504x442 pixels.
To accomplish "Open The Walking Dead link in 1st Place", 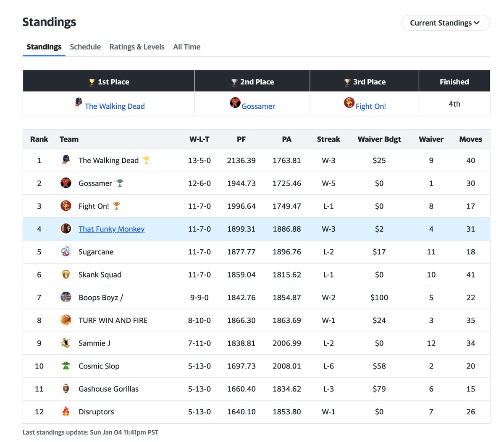I will 115,106.
